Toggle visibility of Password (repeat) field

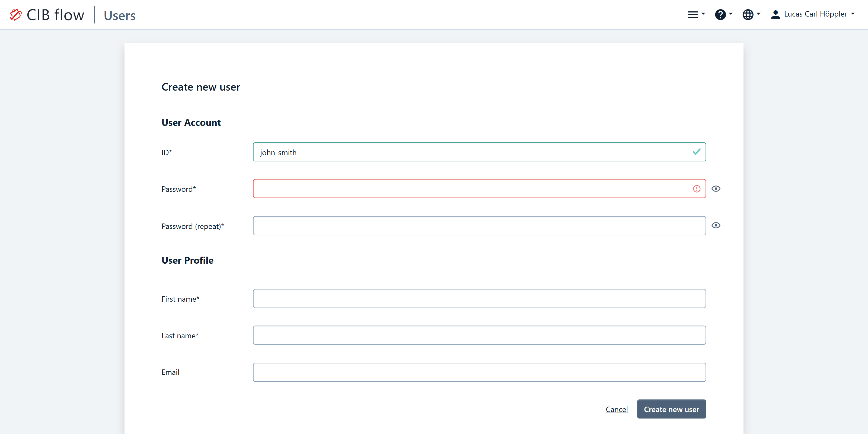coord(716,225)
